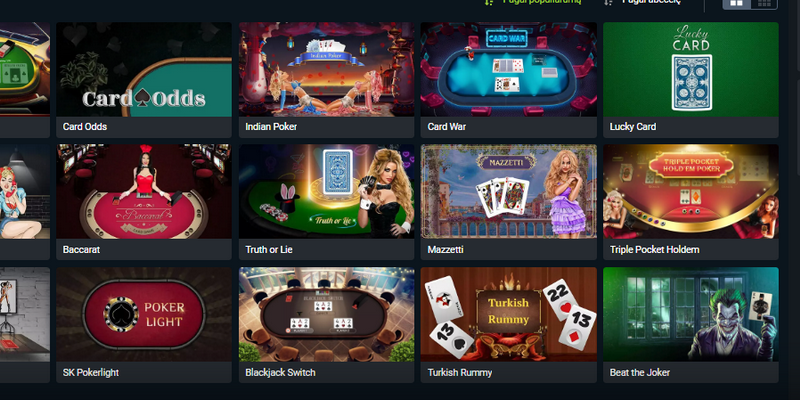Launch the Blackjack Switch table image
800x400 pixels.
(x=327, y=314)
